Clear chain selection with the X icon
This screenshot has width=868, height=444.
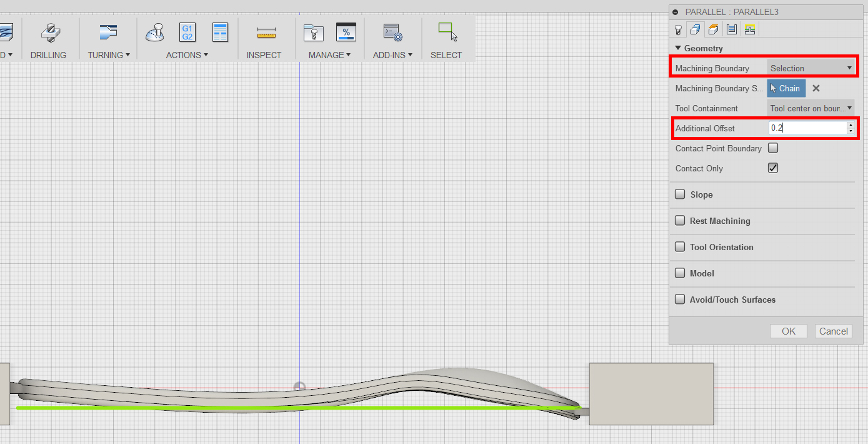(x=816, y=88)
